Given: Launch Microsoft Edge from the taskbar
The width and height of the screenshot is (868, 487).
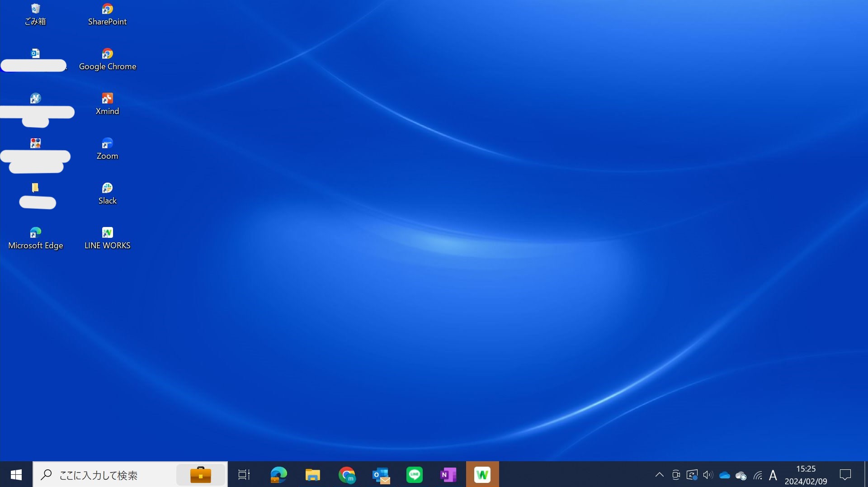Looking at the screenshot, I should point(278,475).
